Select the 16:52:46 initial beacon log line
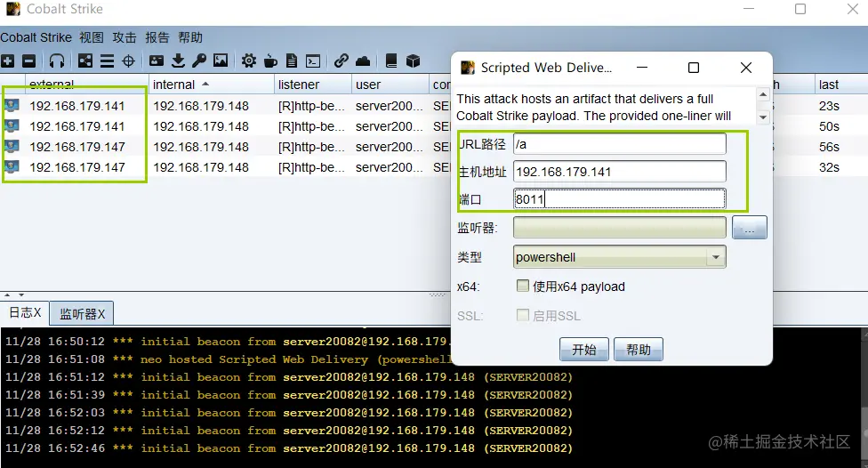Image resolution: width=868 pixels, height=468 pixels. [x=289, y=448]
